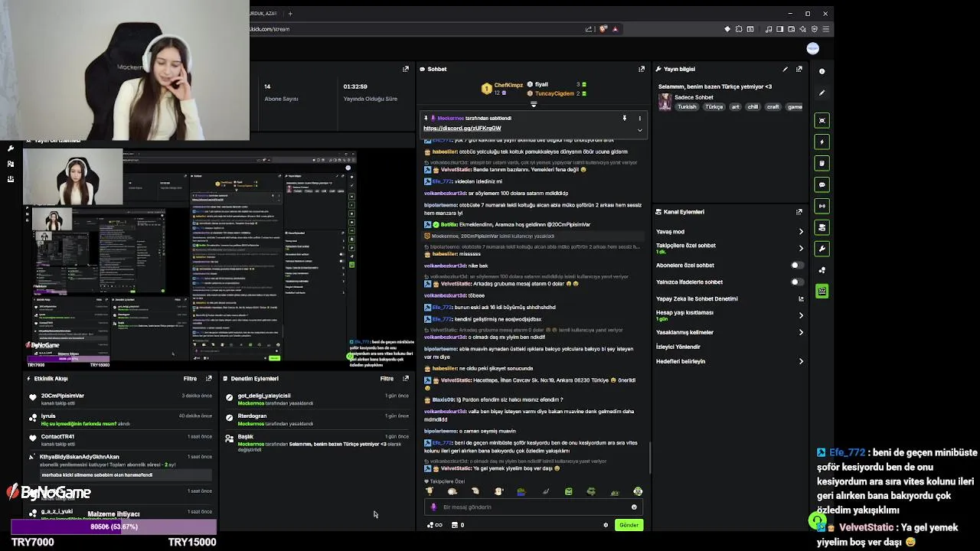The width and height of the screenshot is (980, 551).
Task: Click the highlighted green clapper icon in sidebar
Action: (x=822, y=291)
